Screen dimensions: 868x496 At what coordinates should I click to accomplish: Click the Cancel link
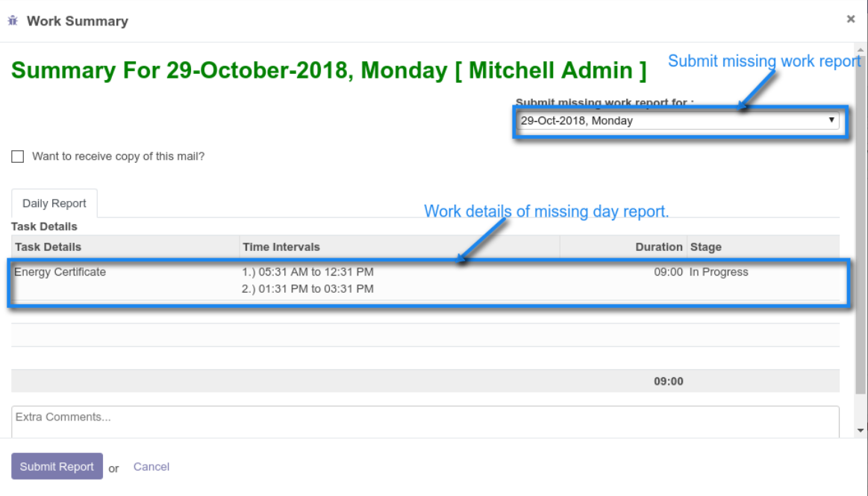click(x=151, y=467)
